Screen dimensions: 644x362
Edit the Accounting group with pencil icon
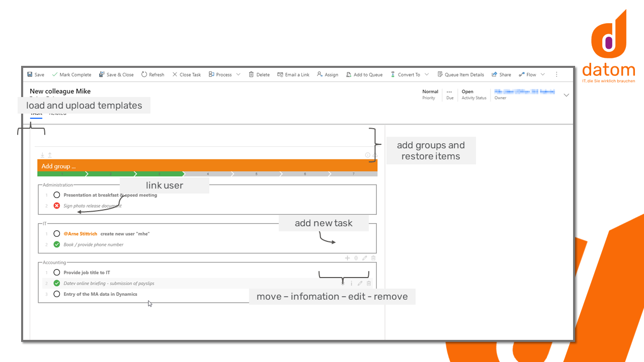[x=365, y=258]
